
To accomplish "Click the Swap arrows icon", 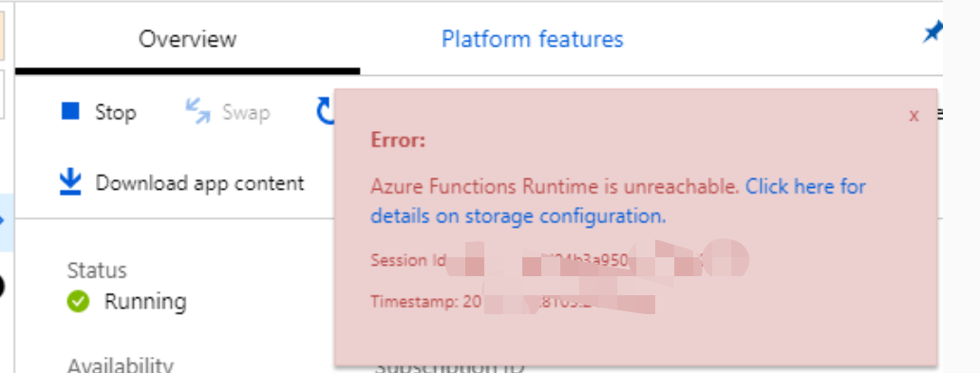I will click(198, 112).
